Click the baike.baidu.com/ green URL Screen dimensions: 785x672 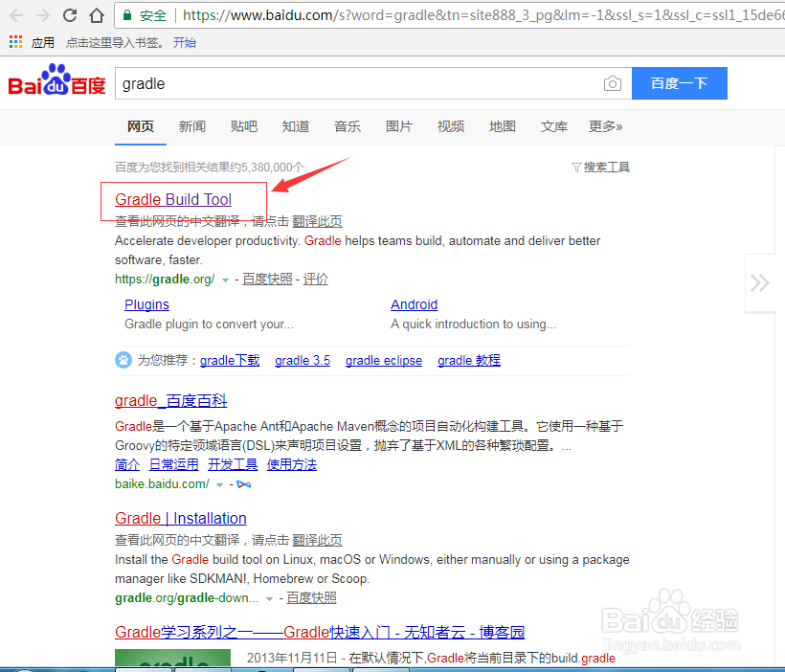click(x=162, y=483)
